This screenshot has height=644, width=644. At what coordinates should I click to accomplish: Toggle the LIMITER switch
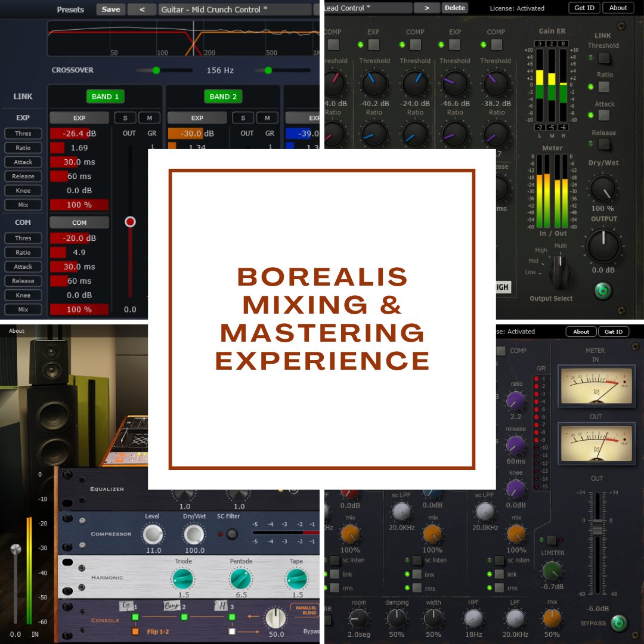[551, 540]
